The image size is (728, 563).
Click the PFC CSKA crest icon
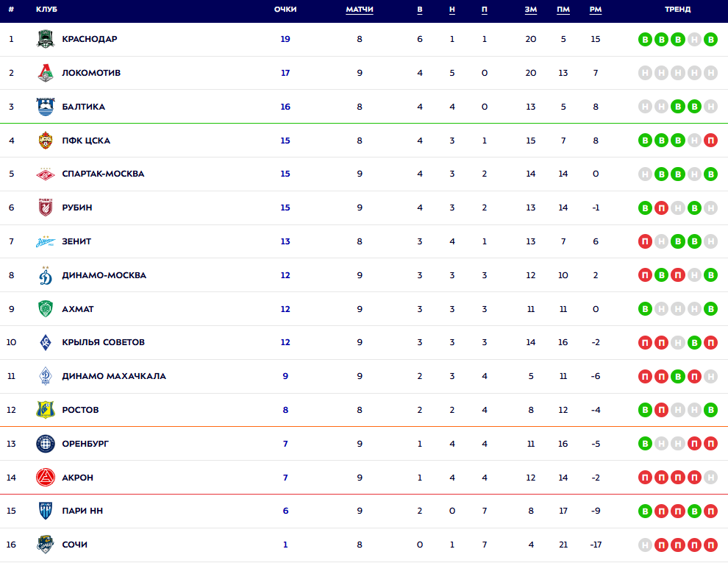(46, 141)
